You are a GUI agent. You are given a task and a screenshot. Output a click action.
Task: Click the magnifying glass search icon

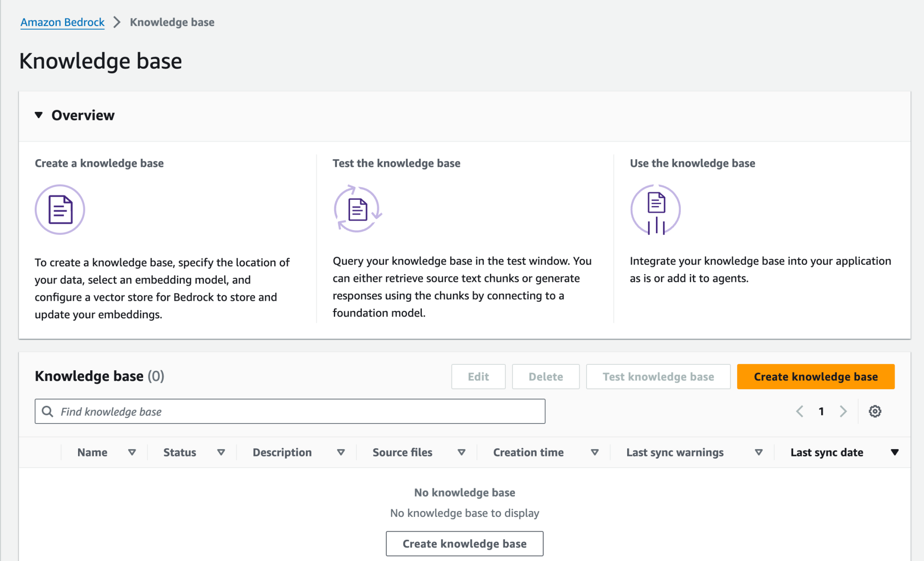[x=47, y=411]
